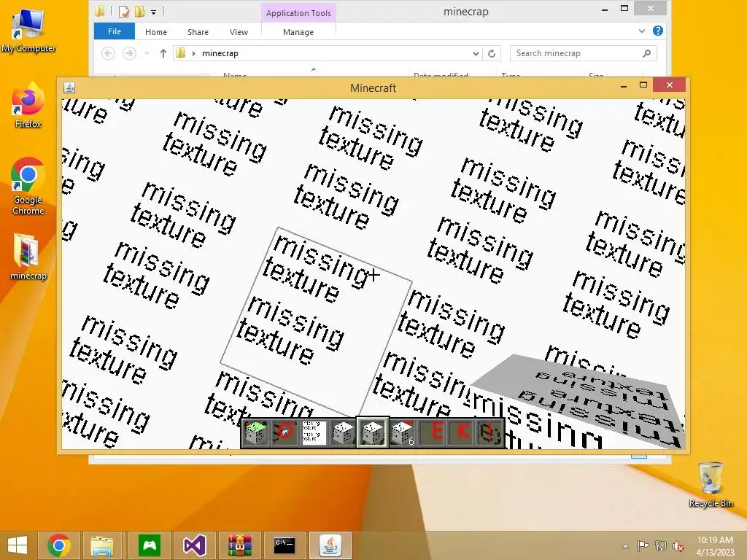Open the Xbox Games app in taskbar
The width and height of the screenshot is (747, 560).
click(149, 545)
